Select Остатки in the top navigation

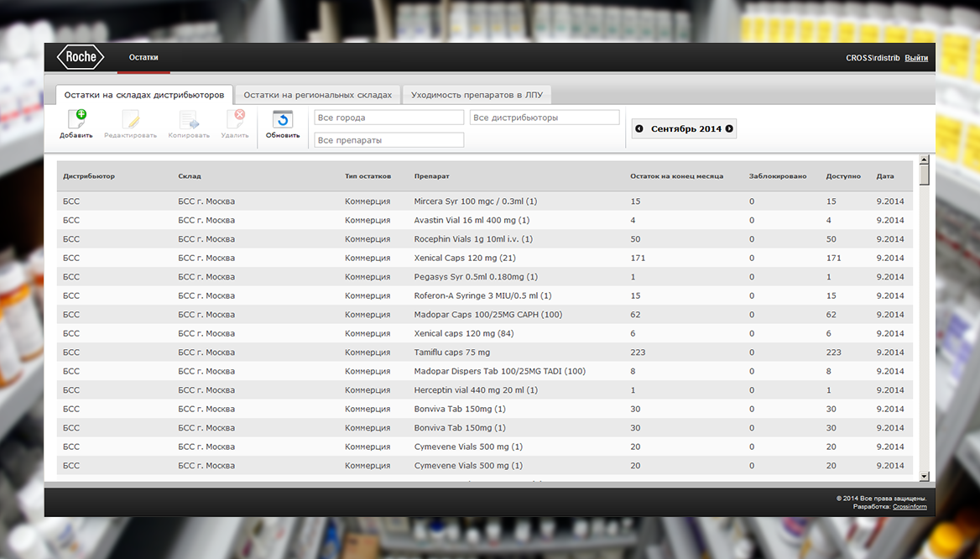(x=143, y=58)
